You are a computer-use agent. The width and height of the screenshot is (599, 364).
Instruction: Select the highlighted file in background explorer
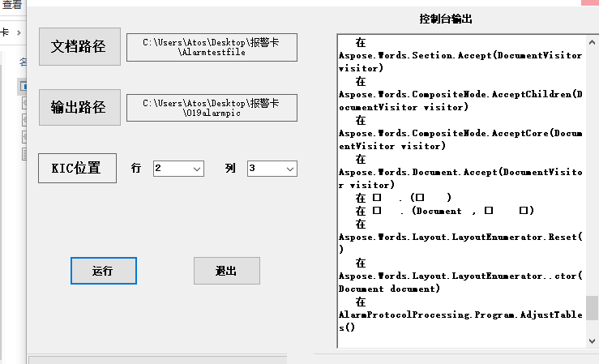click(x=24, y=86)
